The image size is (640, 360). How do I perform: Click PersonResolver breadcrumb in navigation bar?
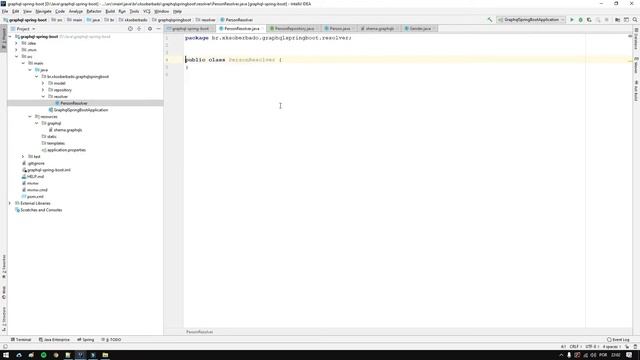(x=238, y=20)
